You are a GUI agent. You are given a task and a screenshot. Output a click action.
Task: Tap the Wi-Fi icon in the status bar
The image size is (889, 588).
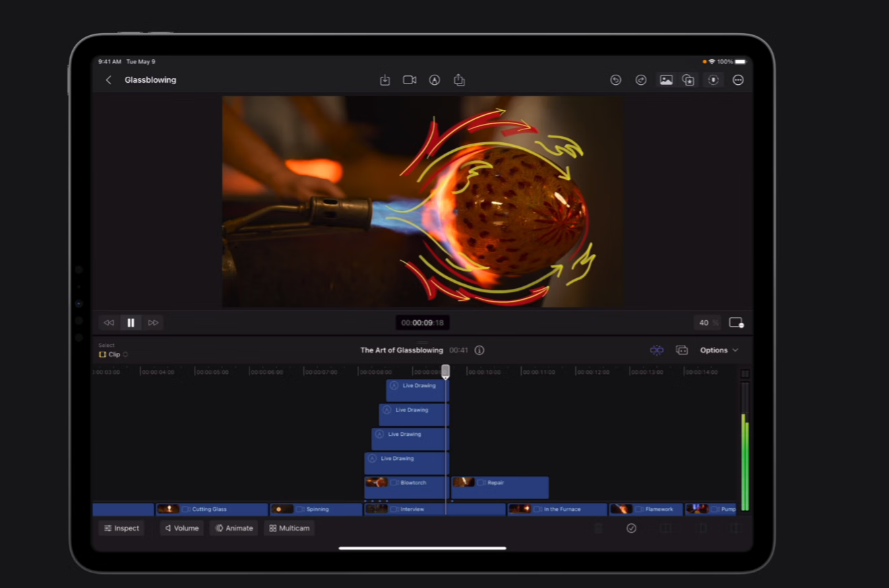pyautogui.click(x=712, y=62)
